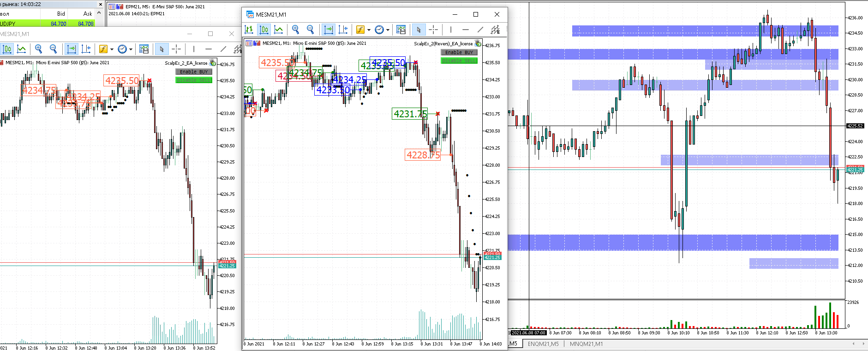
Task: Select crosshair tool in front MESM21,M1 window
Action: click(433, 30)
